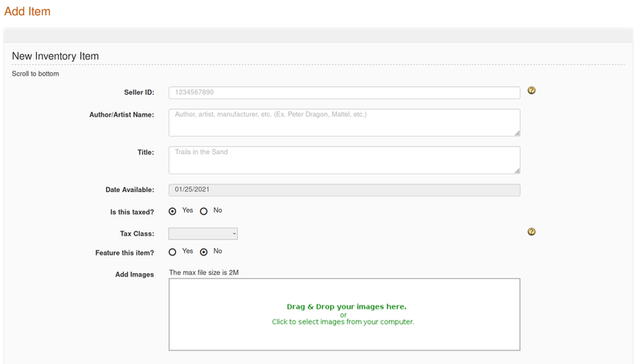Focus the Seller ID input field
643x364 pixels.
pyautogui.click(x=345, y=92)
